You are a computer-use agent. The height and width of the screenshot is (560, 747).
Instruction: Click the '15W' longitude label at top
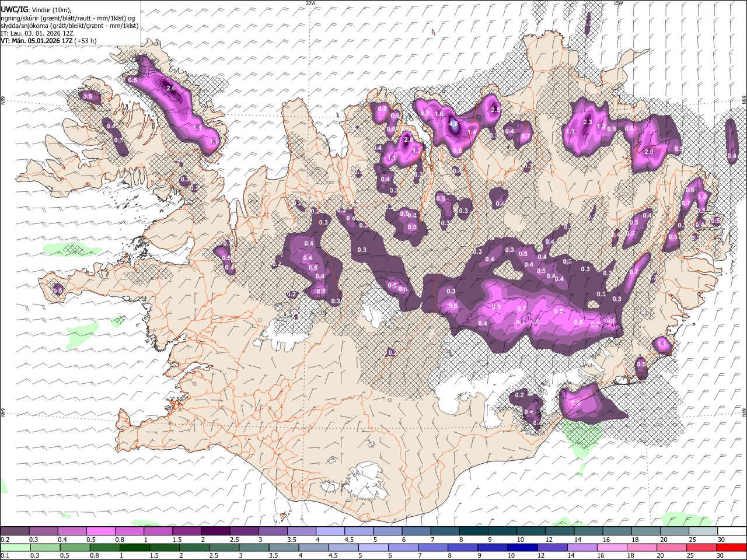pos(618,3)
